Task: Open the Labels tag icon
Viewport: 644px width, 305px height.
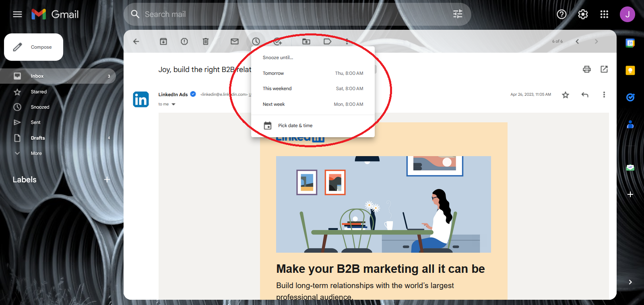Action: pos(327,41)
